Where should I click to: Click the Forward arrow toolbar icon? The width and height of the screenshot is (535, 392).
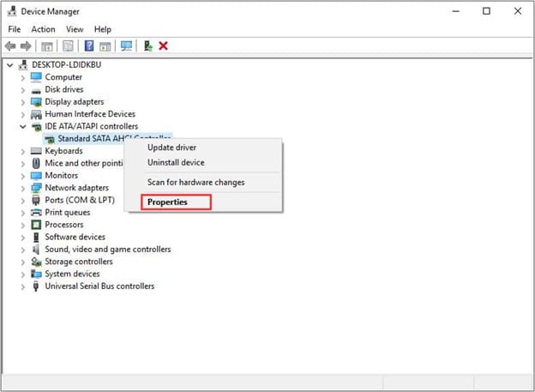[x=26, y=45]
